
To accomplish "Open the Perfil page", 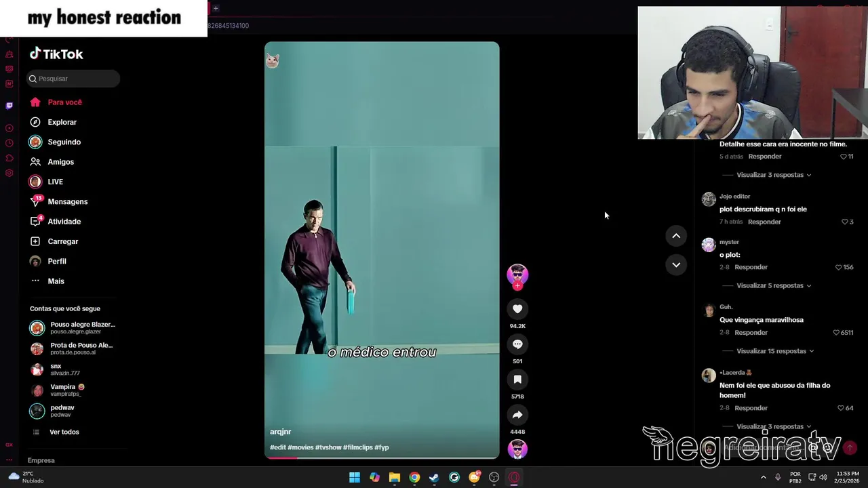I will (x=48, y=261).
